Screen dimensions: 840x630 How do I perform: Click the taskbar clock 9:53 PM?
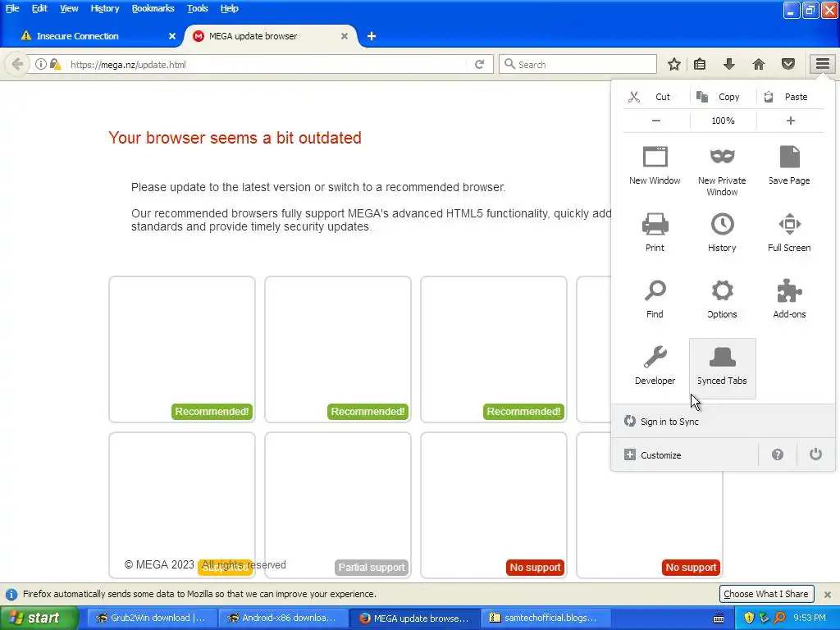pyautogui.click(x=809, y=618)
